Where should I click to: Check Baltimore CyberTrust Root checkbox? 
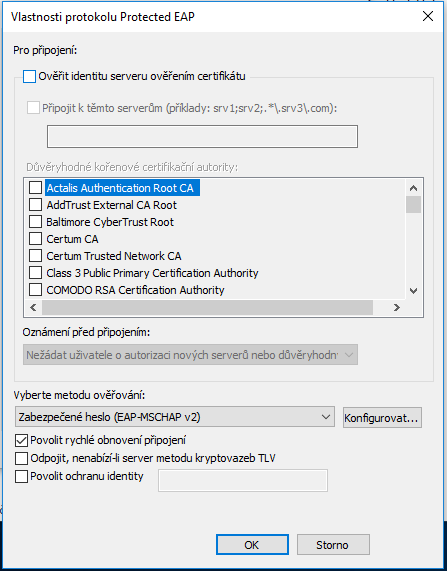click(x=35, y=222)
